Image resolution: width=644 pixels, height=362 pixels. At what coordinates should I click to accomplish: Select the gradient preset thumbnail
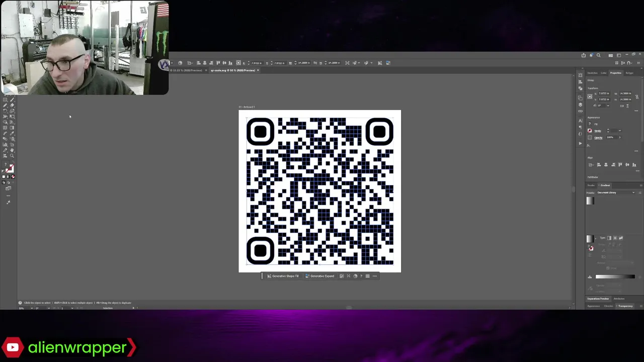[x=590, y=201]
